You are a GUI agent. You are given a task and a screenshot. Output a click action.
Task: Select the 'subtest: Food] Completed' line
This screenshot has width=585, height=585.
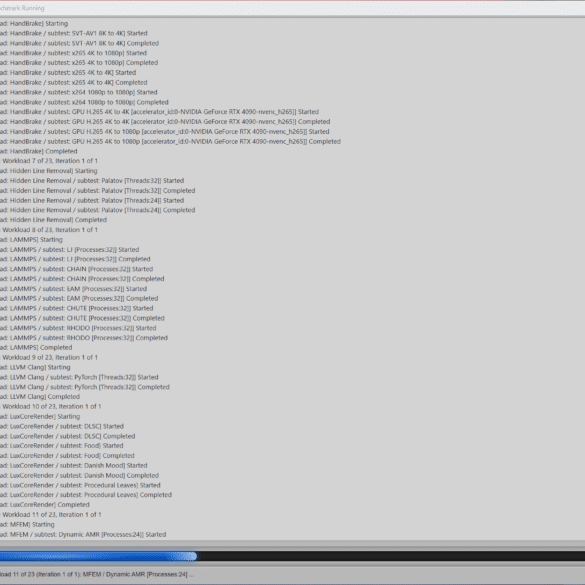(67, 456)
